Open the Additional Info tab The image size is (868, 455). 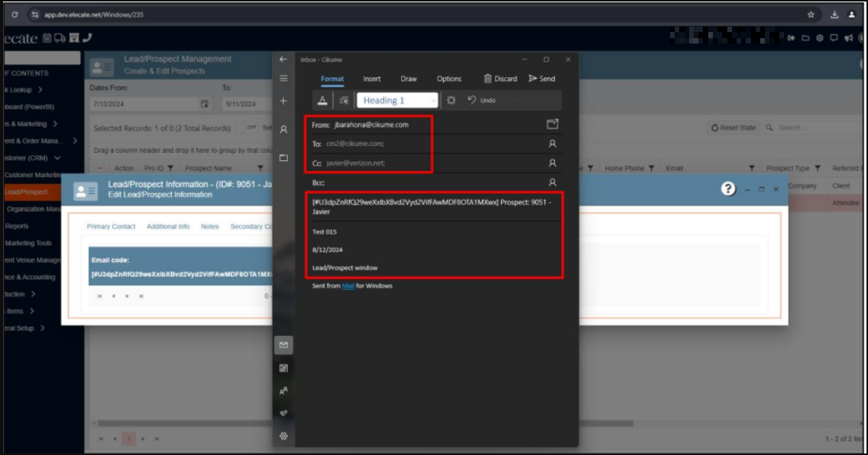(x=168, y=227)
